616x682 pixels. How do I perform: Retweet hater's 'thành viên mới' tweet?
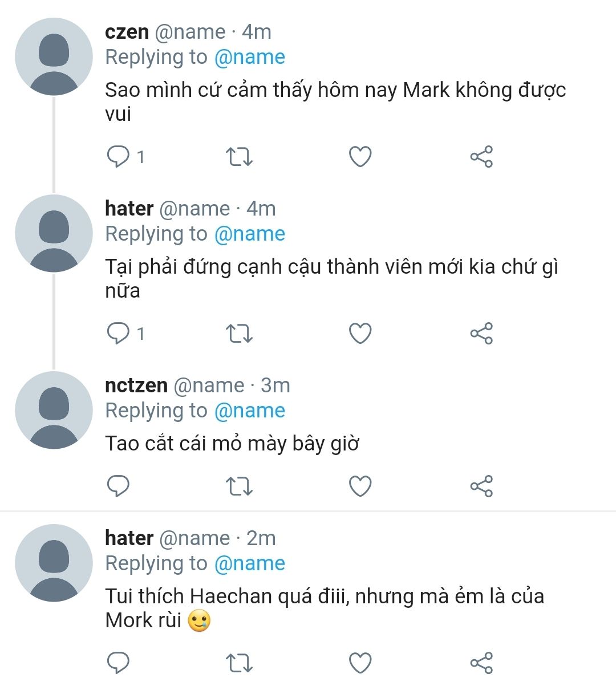(239, 333)
